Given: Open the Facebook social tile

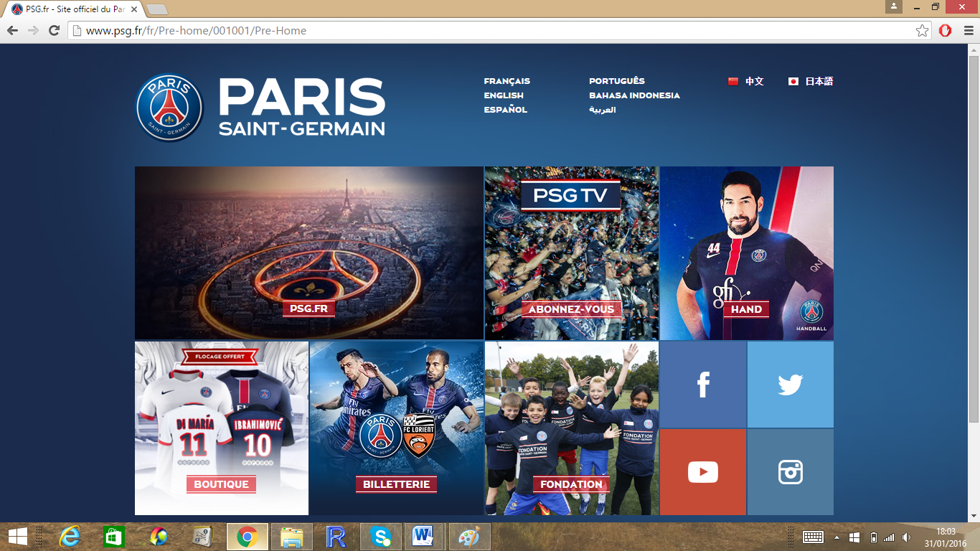Looking at the screenshot, I should point(703,385).
